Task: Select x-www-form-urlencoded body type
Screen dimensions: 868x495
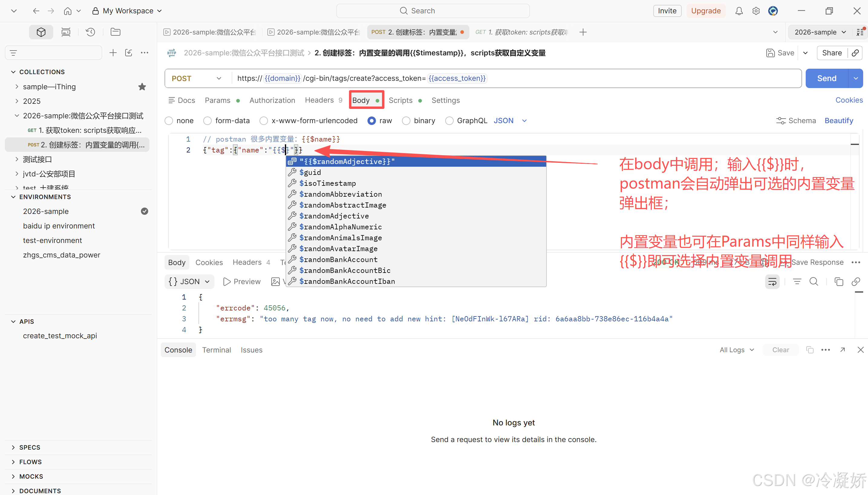Action: 264,121
